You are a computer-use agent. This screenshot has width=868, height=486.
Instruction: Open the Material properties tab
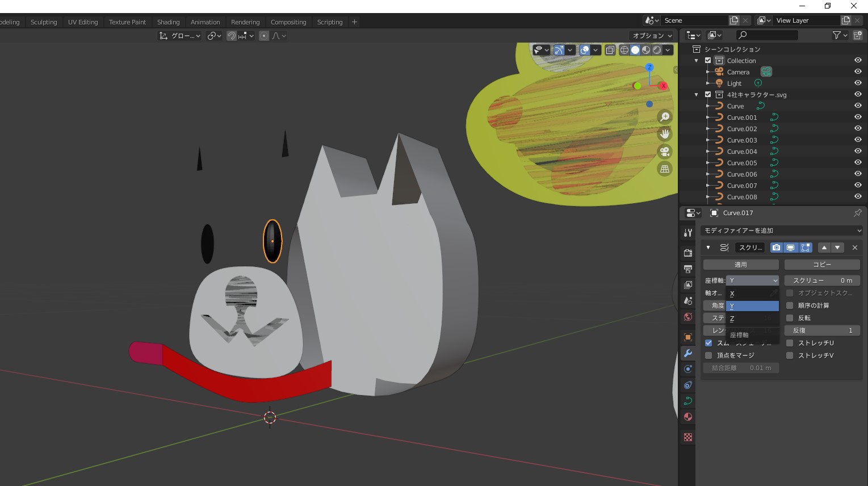point(688,417)
